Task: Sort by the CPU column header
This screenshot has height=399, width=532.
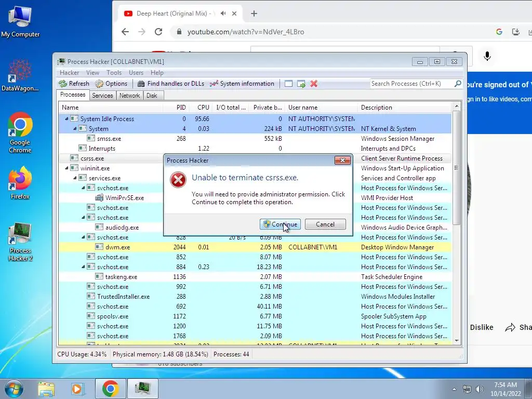Action: (x=201, y=108)
